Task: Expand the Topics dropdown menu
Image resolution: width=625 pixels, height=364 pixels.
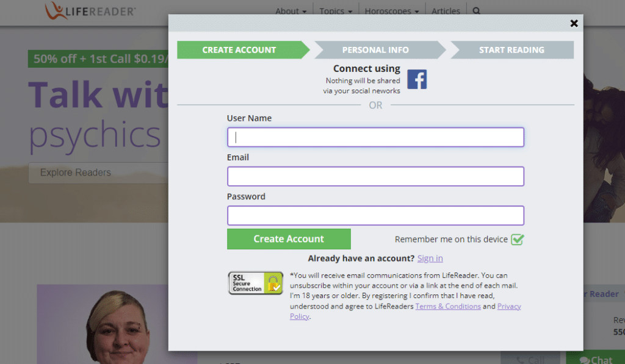Action: 336,11
